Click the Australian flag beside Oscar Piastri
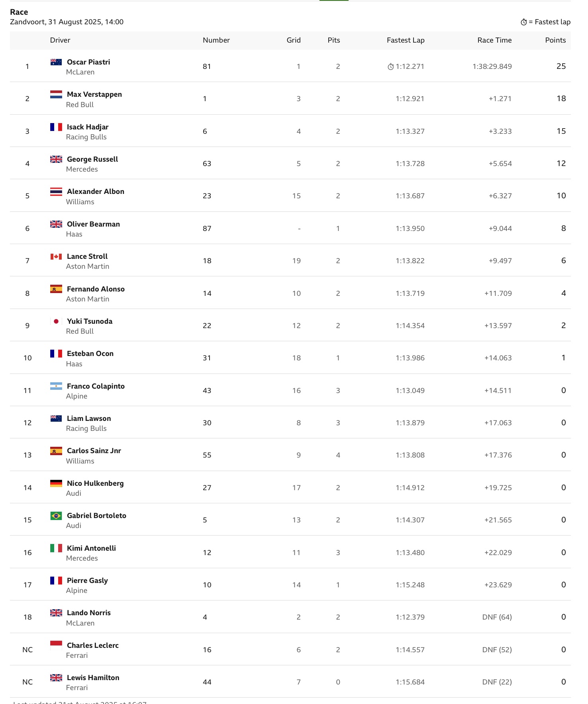The image size is (588, 704). [x=56, y=62]
